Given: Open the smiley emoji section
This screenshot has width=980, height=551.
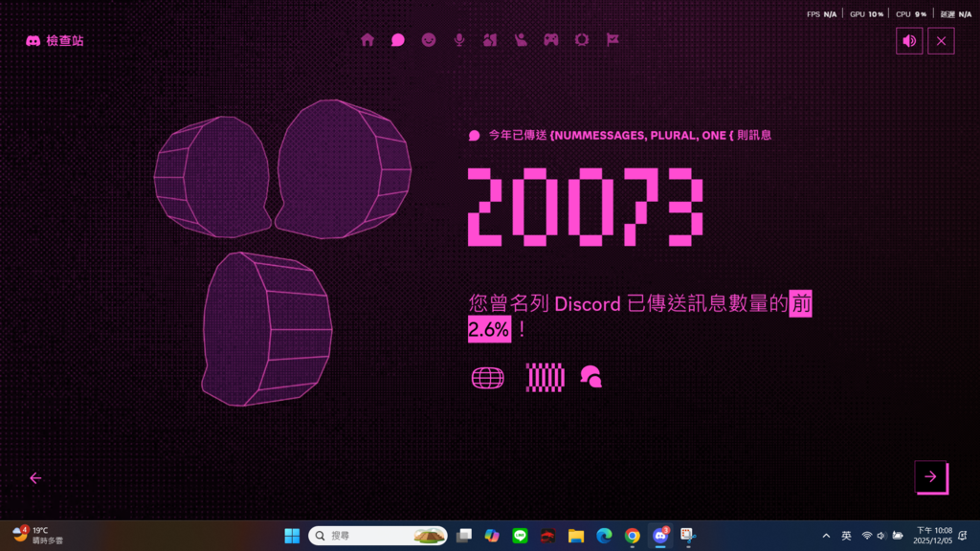Looking at the screenshot, I should coord(429,40).
